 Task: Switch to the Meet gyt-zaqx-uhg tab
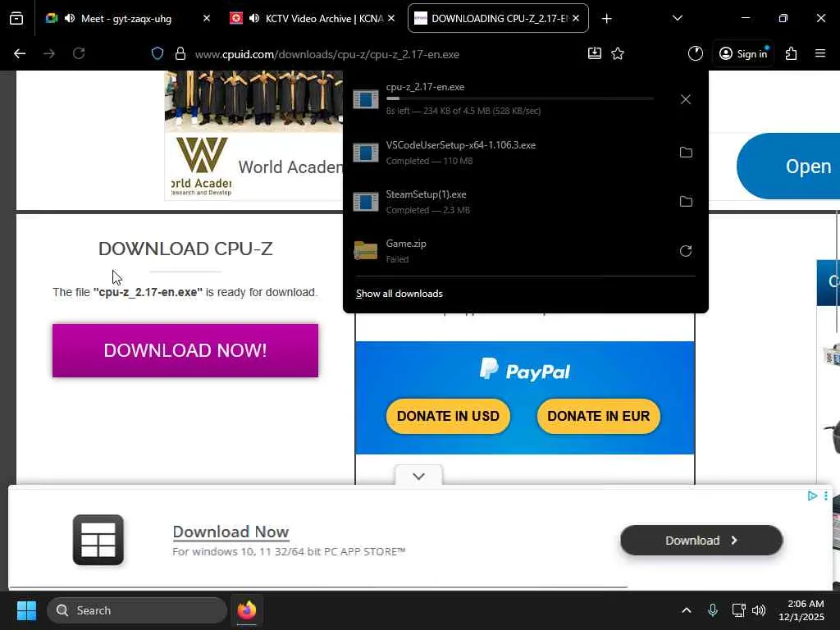(x=126, y=19)
